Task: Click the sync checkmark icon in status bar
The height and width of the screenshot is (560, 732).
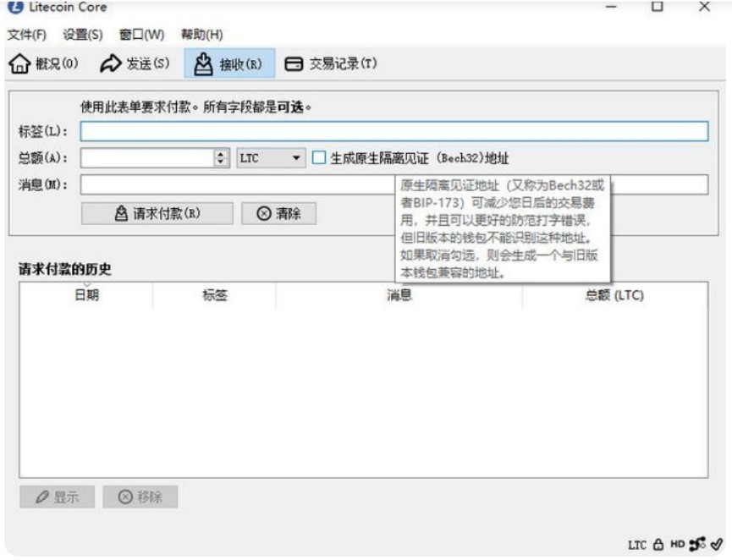Action: pyautogui.click(x=717, y=544)
